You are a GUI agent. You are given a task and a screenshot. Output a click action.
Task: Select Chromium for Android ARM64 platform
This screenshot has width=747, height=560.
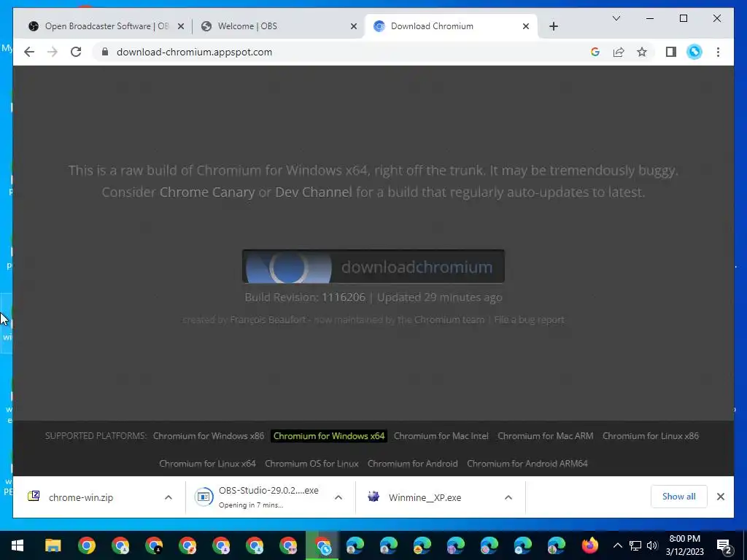point(527,463)
